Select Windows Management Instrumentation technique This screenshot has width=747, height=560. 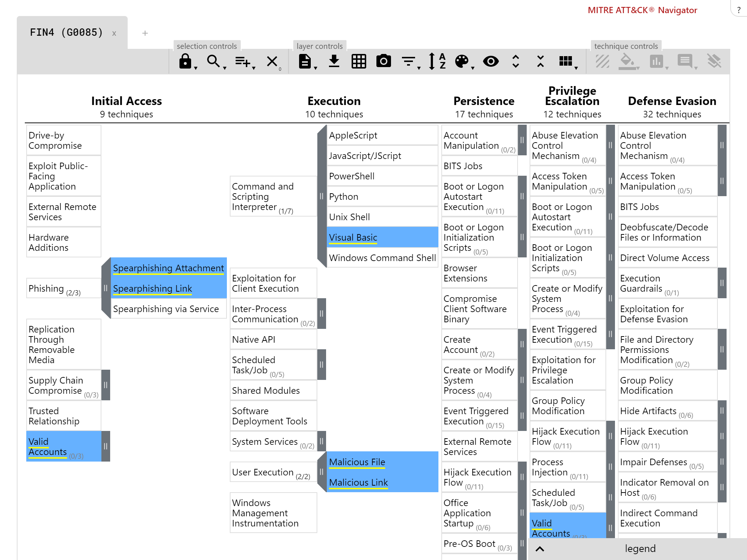click(x=273, y=513)
